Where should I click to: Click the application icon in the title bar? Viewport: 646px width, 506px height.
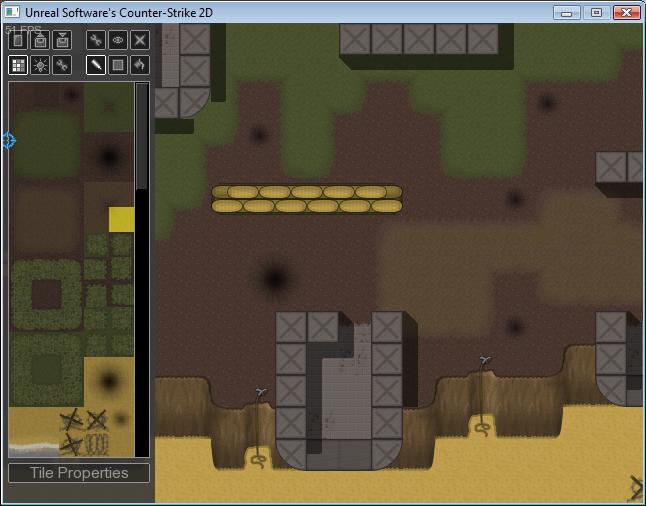pyautogui.click(x=12, y=12)
